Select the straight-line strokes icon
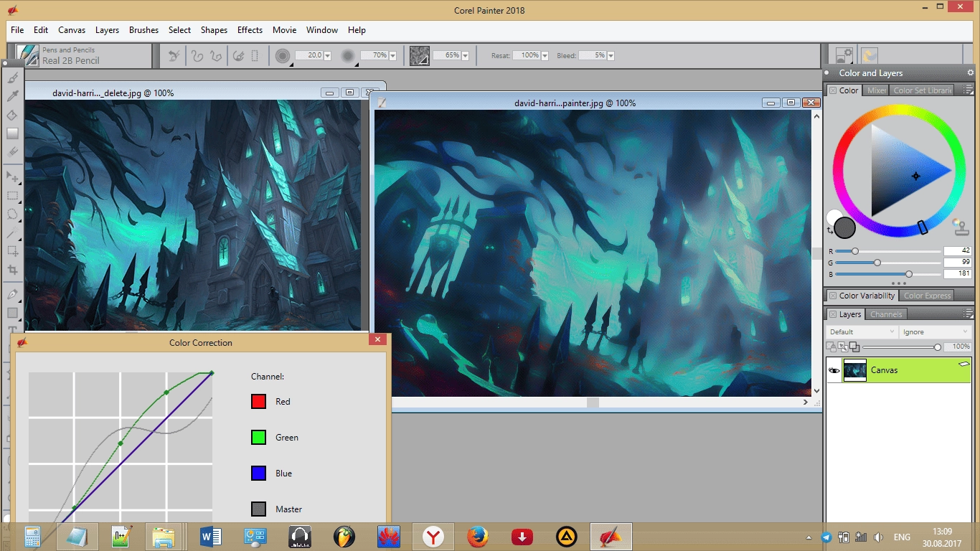Screen dimensions: 980x551 pyautogui.click(x=217, y=55)
